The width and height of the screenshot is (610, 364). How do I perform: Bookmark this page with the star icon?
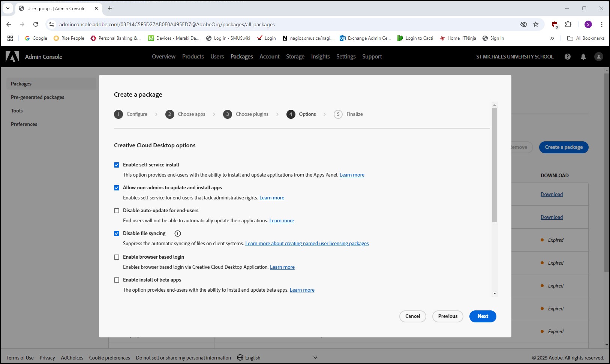pyautogui.click(x=536, y=24)
